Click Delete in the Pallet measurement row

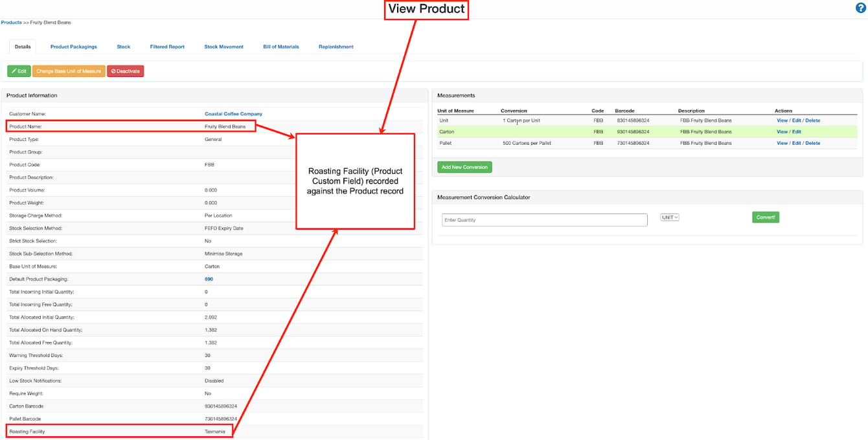813,143
